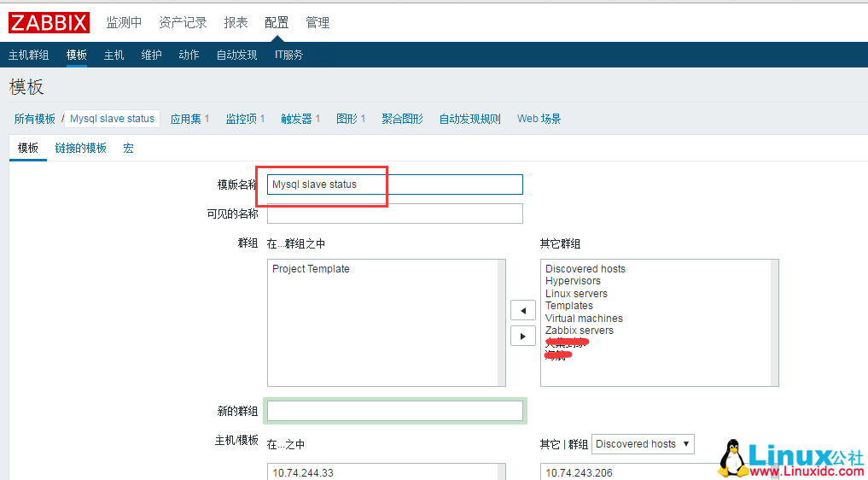Open the 配置 top menu

pyautogui.click(x=277, y=23)
